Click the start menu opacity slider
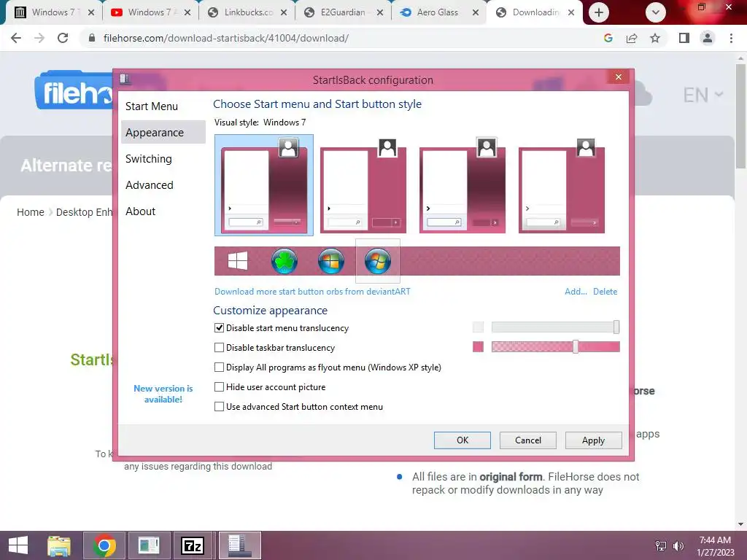 pos(555,327)
